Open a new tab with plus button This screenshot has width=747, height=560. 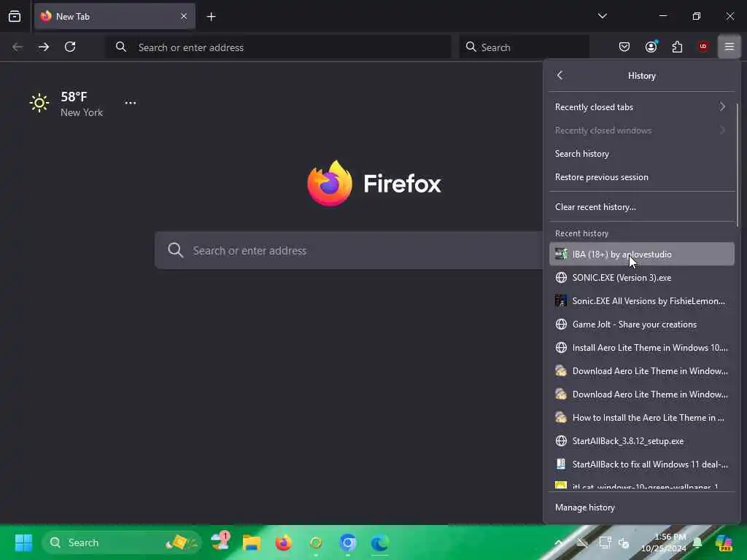(211, 17)
